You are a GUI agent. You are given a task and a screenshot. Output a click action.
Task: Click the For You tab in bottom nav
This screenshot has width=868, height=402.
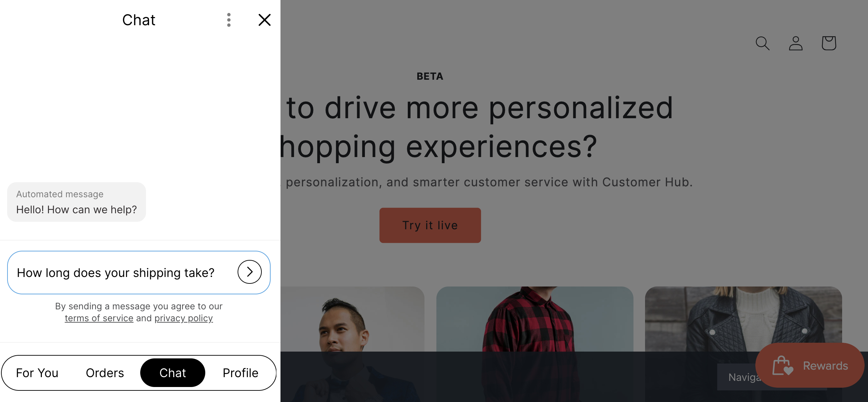37,372
